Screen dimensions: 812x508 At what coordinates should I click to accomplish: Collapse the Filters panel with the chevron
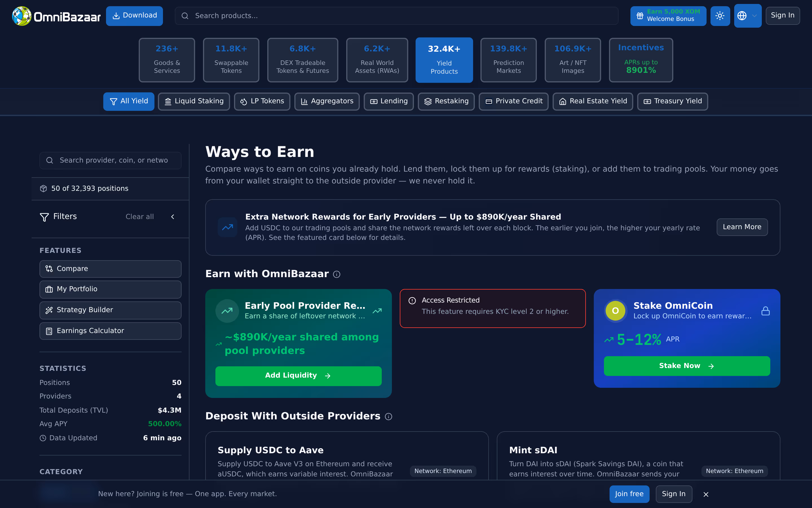pos(173,217)
